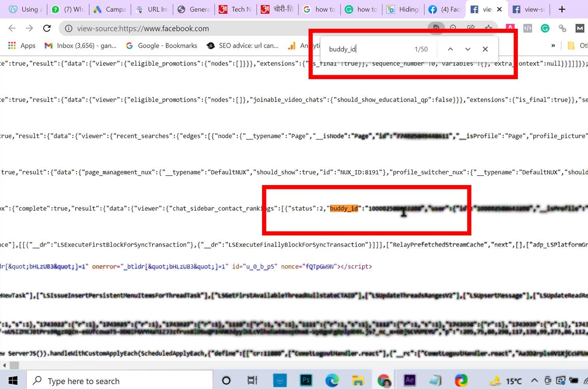Go back to previous page
The width and height of the screenshot is (588, 389).
point(12,28)
